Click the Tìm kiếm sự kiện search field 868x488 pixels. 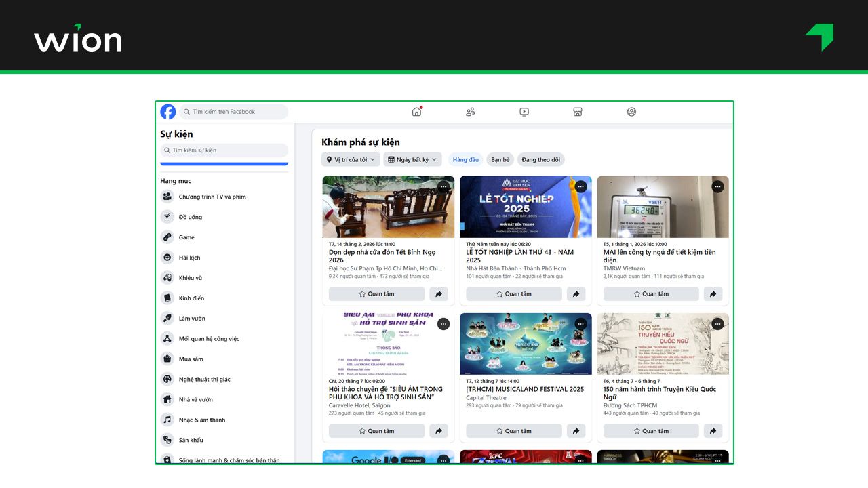click(x=224, y=150)
